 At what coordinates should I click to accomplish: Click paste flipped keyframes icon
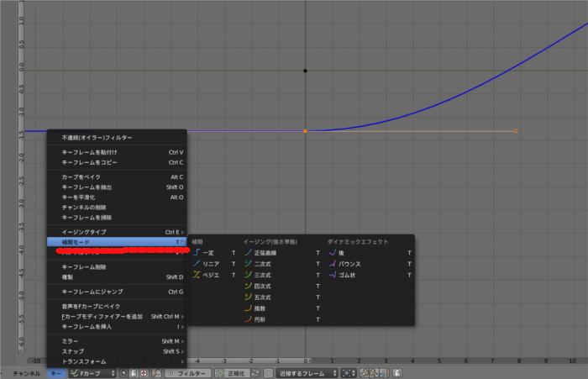(384, 373)
